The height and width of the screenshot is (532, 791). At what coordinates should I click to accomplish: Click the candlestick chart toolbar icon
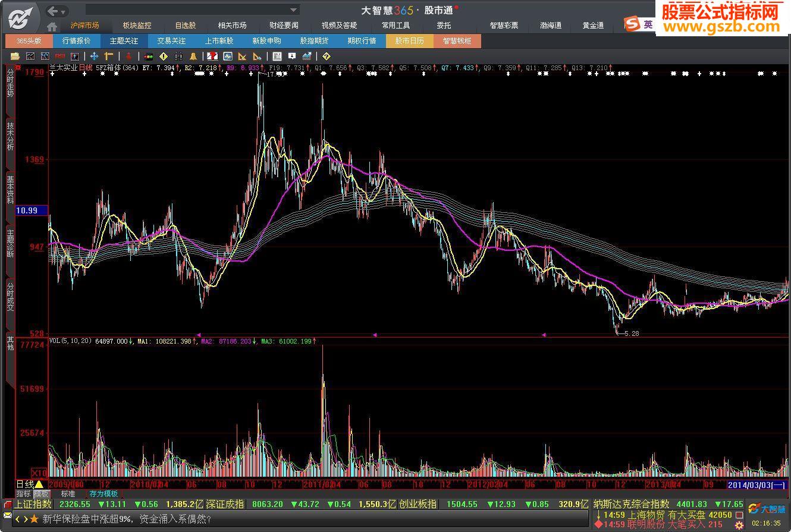pos(45,56)
